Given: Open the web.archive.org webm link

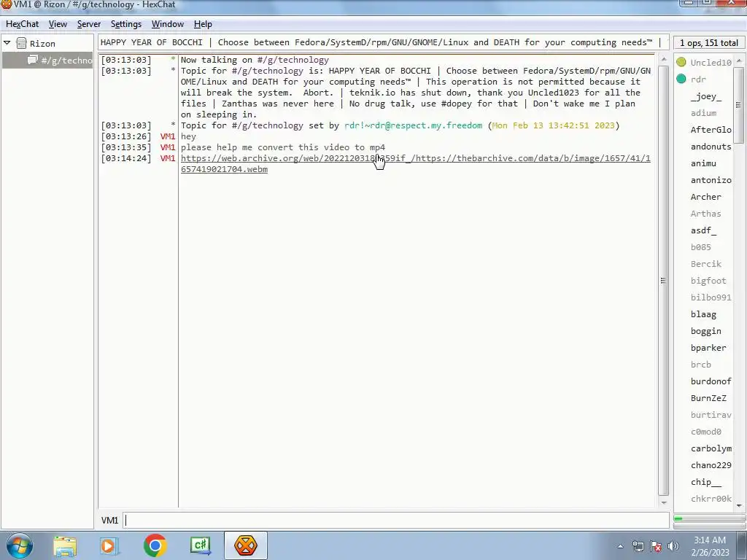Looking at the screenshot, I should (x=415, y=164).
